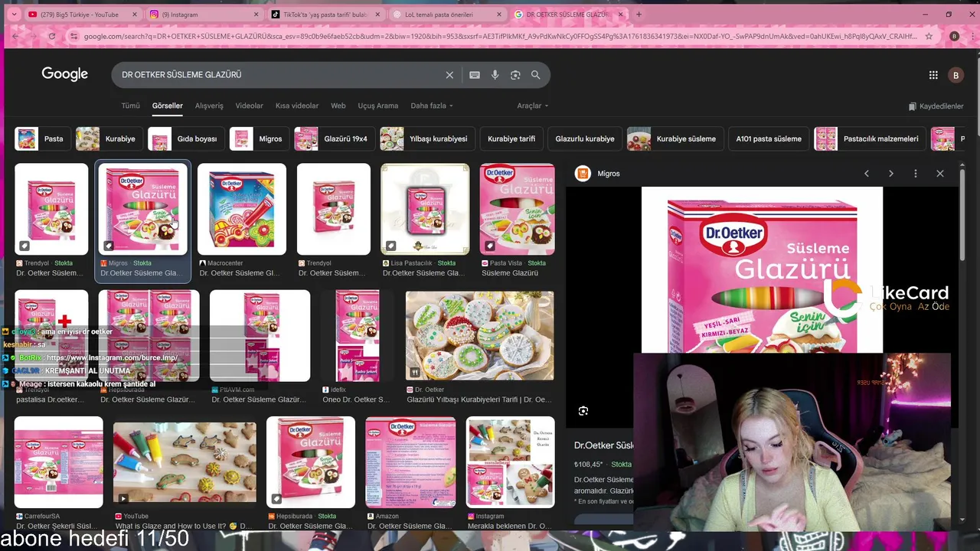Open the preview panel's three-dot options menu
This screenshot has height=551, width=980.
[916, 174]
